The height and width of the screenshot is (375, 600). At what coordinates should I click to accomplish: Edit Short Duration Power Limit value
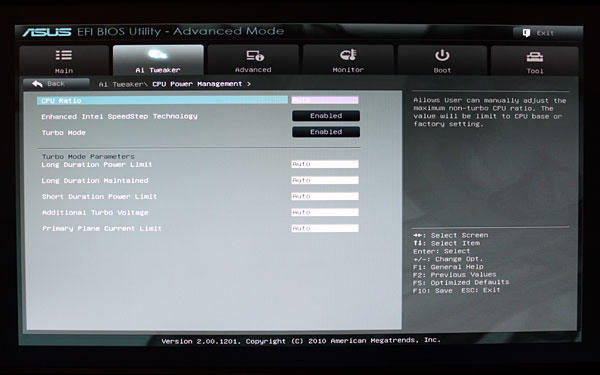pos(325,196)
